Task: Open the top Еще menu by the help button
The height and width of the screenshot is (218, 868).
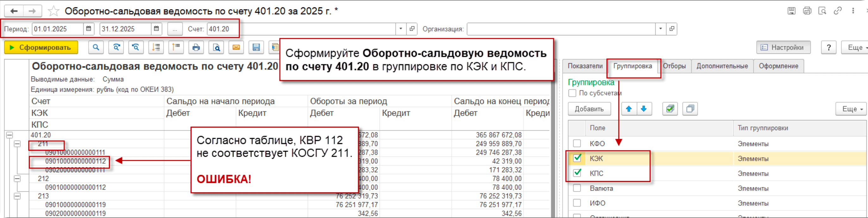Action: pyautogui.click(x=856, y=47)
